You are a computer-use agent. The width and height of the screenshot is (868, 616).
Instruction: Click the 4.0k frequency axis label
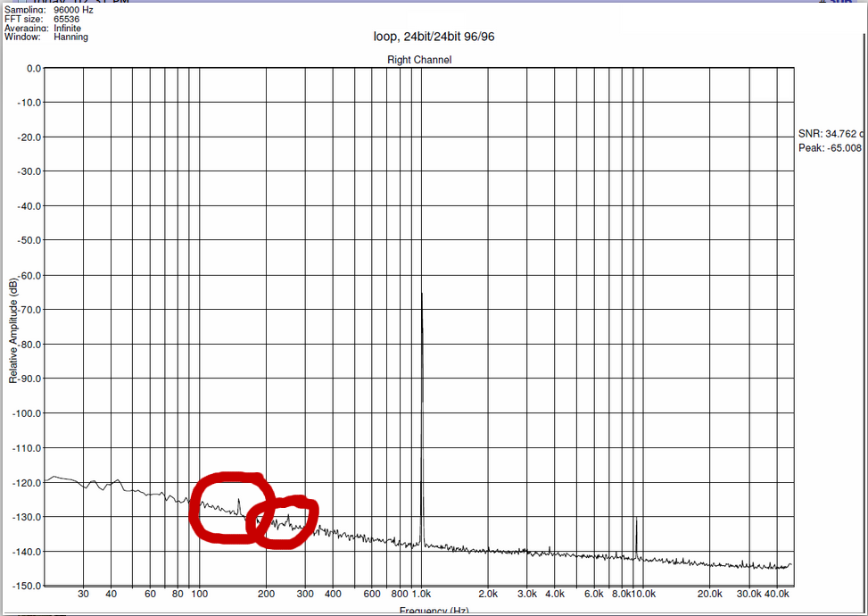point(555,594)
